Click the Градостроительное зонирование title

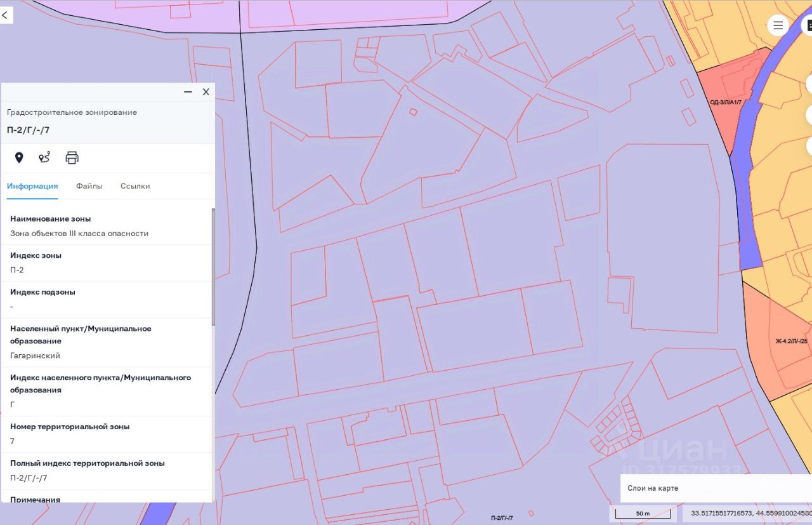(72, 112)
